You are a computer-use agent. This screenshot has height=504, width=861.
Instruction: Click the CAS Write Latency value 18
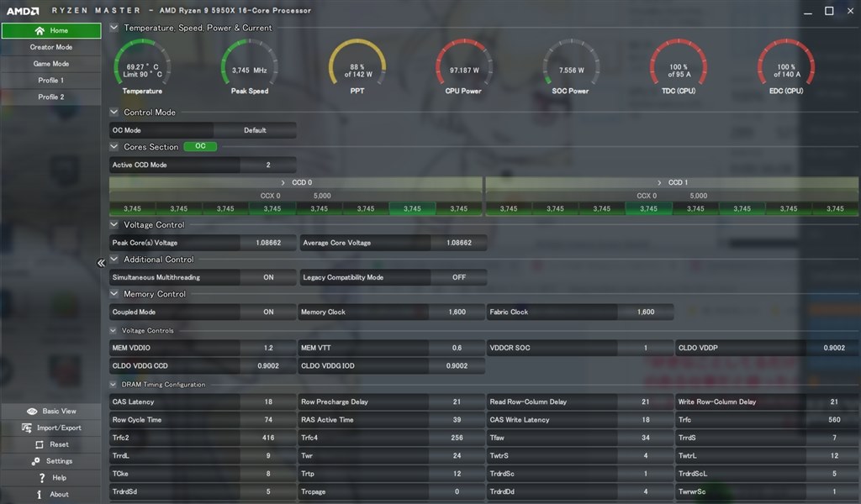tap(646, 420)
